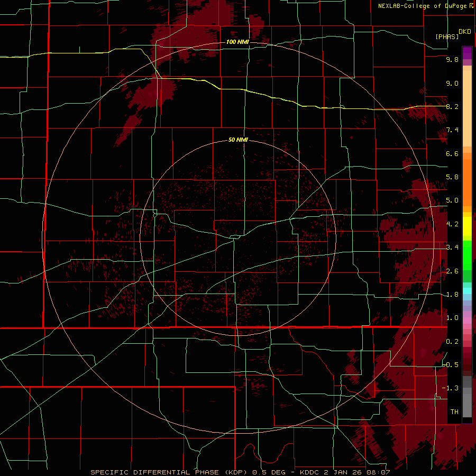Click the 4.2 legend value

click(452, 224)
